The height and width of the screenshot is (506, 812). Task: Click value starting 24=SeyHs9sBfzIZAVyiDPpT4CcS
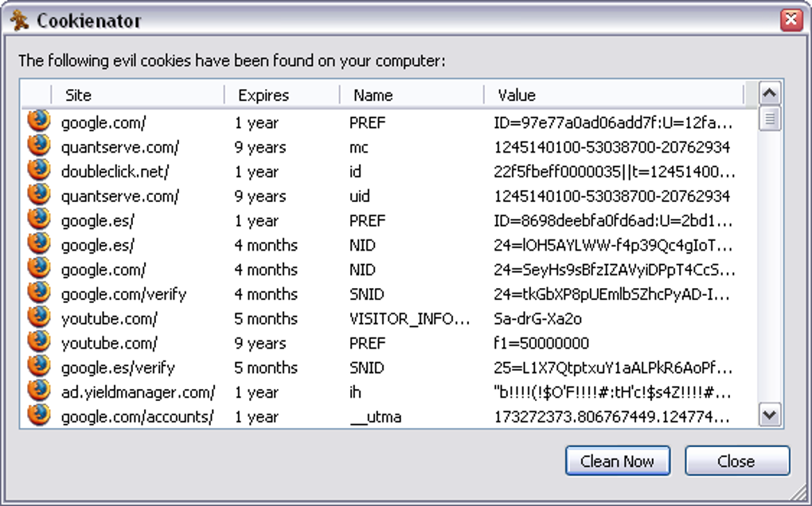point(615,270)
